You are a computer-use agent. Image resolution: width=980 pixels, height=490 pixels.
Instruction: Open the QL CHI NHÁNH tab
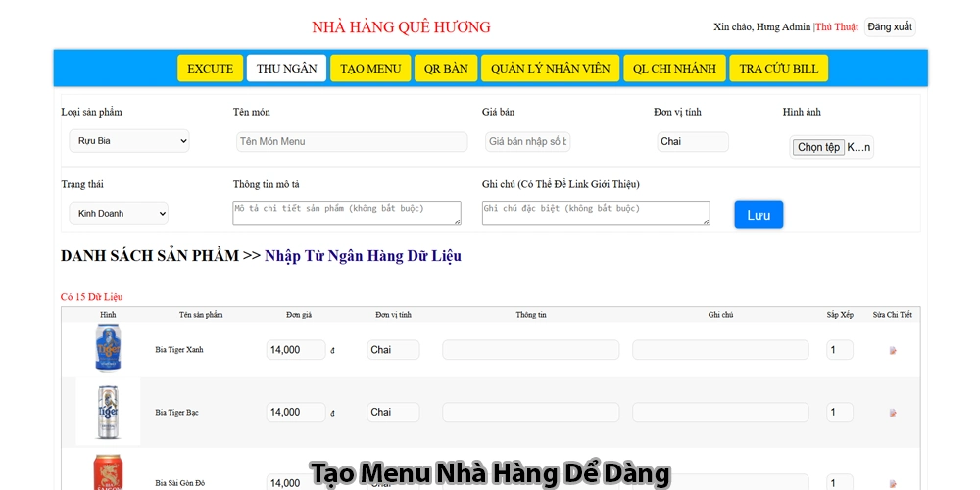coord(674,69)
